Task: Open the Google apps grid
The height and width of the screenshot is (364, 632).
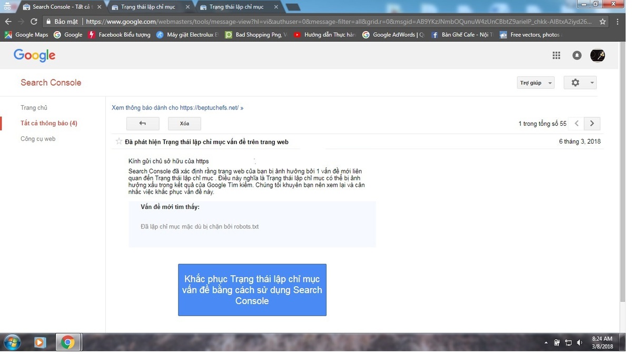Action: tap(556, 55)
